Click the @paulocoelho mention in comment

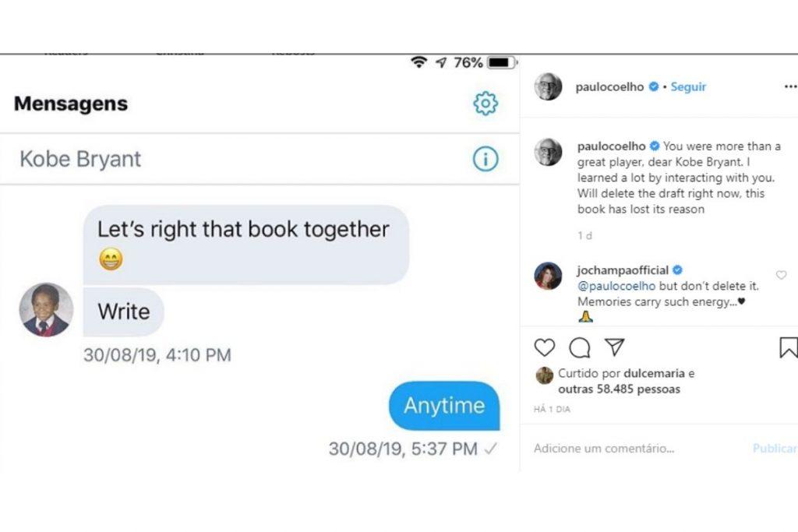click(616, 286)
